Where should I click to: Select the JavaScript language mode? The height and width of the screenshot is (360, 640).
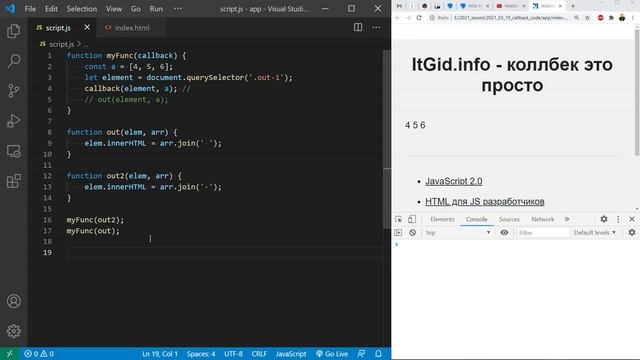click(291, 353)
